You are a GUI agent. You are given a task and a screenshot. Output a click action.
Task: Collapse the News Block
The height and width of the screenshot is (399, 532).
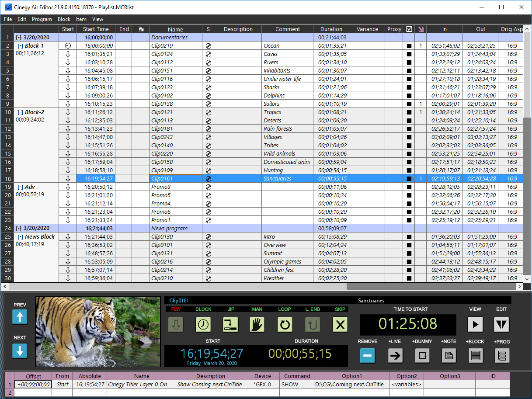20,237
